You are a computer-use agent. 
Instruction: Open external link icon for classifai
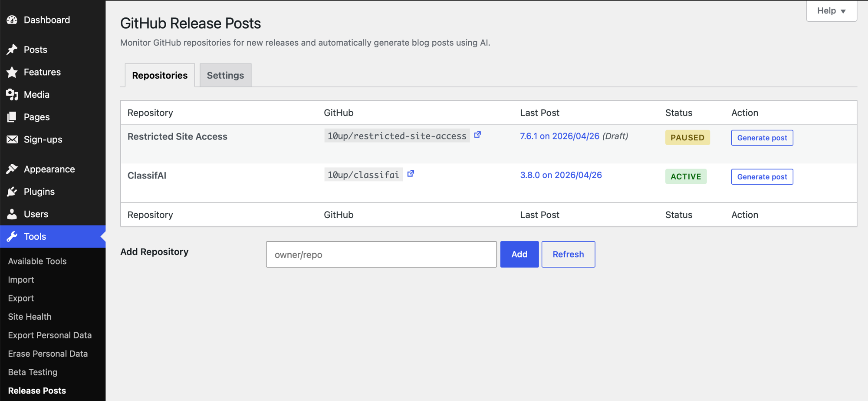point(411,174)
